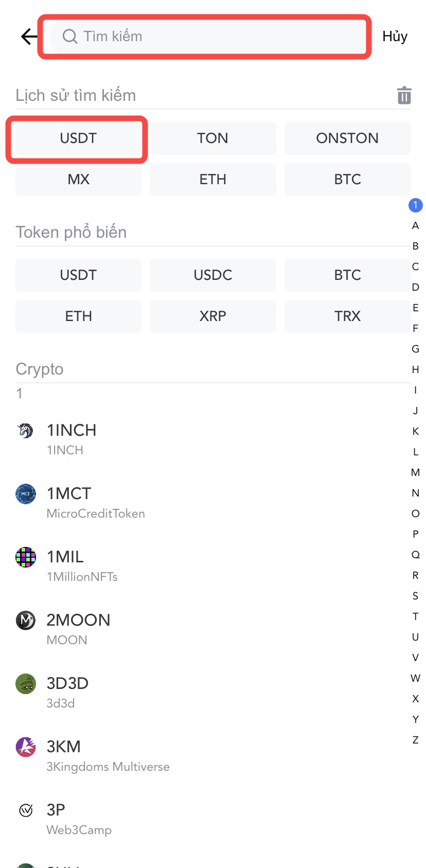Select USDC under popular tokens
Image resolution: width=426 pixels, height=868 pixels.
tap(212, 275)
